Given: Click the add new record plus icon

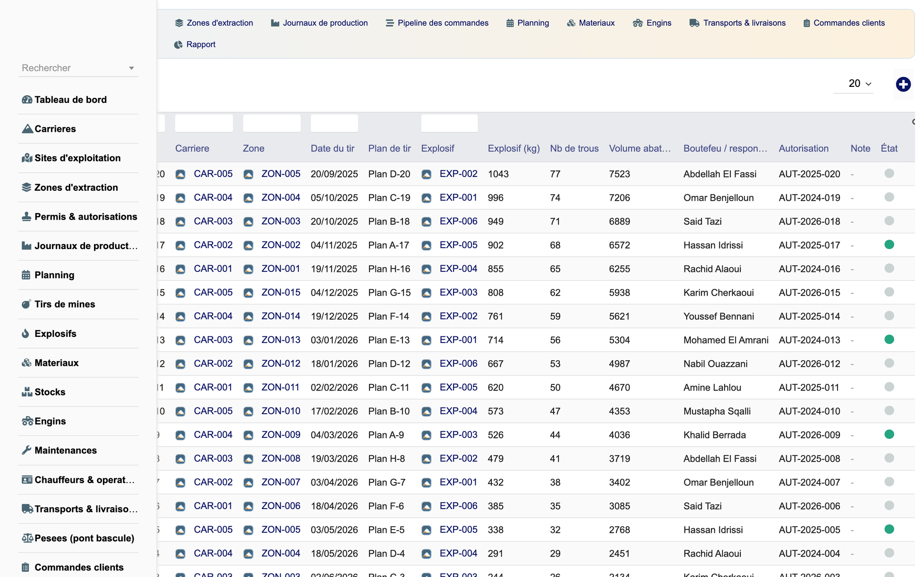Looking at the screenshot, I should coord(903,84).
